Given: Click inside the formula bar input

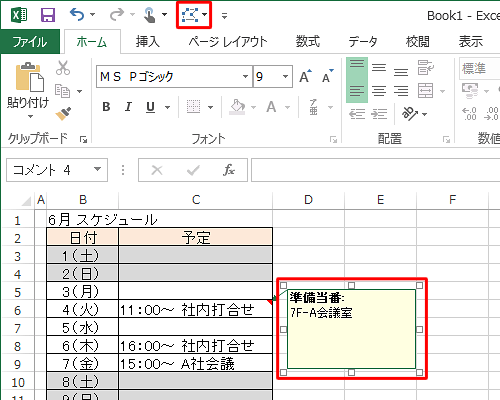Looking at the screenshot, I should [x=375, y=170].
